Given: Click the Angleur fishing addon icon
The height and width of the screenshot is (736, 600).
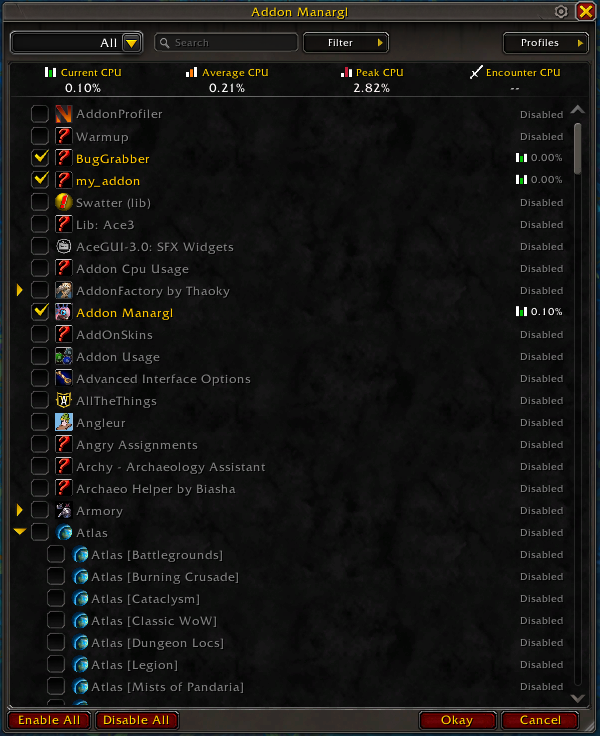Looking at the screenshot, I should 63,422.
